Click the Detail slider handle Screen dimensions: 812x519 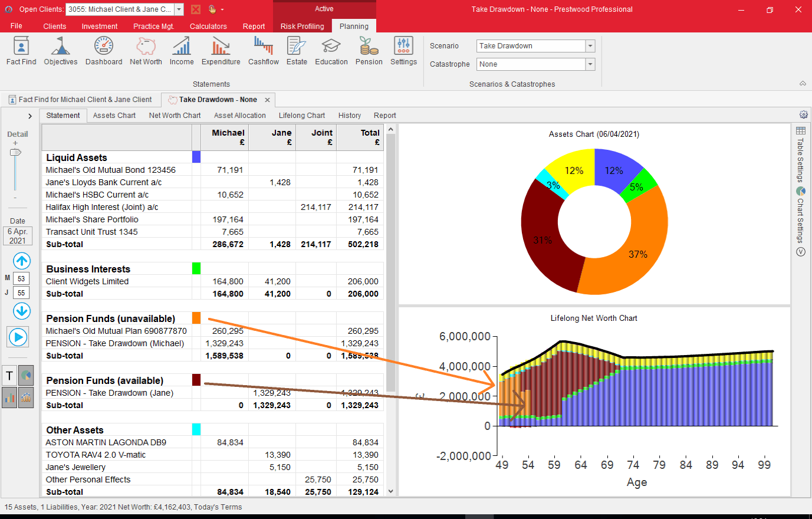pyautogui.click(x=16, y=153)
